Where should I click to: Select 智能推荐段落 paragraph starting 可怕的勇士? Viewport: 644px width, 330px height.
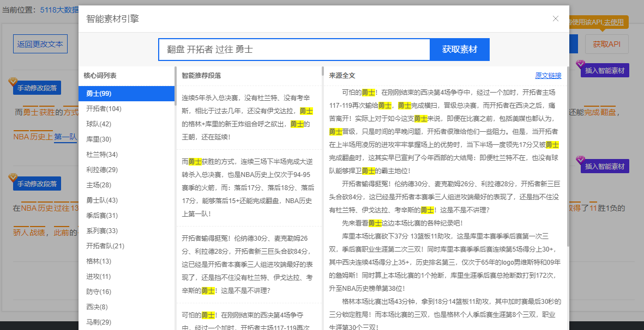tap(249, 317)
